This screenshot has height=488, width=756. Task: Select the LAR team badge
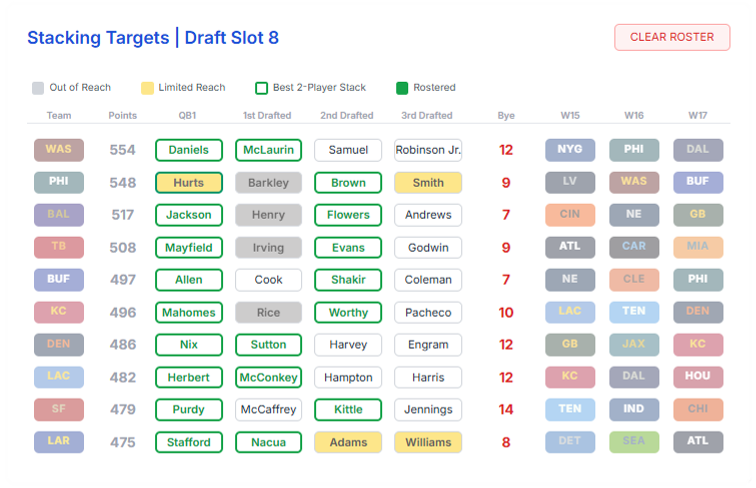(59, 441)
